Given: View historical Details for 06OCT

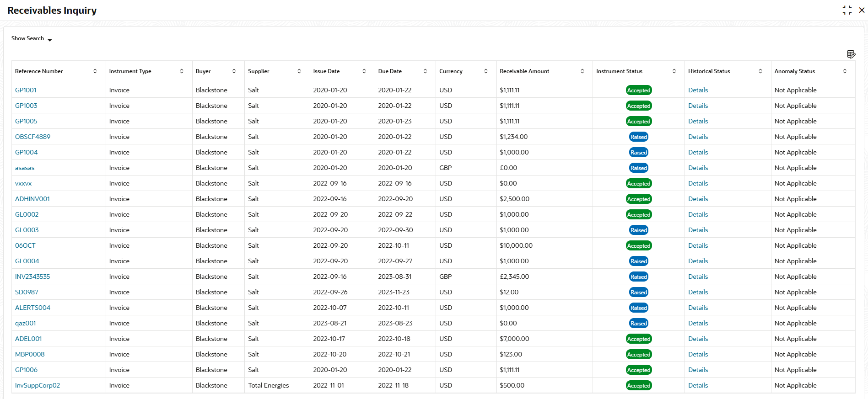Looking at the screenshot, I should pyautogui.click(x=698, y=245).
